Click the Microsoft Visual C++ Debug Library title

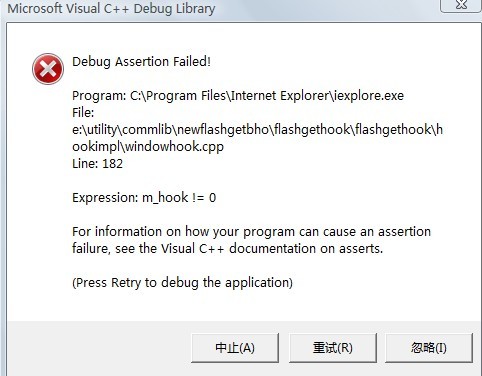click(x=111, y=8)
